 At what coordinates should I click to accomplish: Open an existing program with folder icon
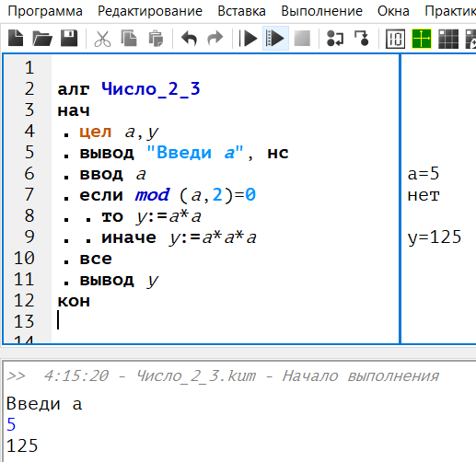[x=42, y=39]
